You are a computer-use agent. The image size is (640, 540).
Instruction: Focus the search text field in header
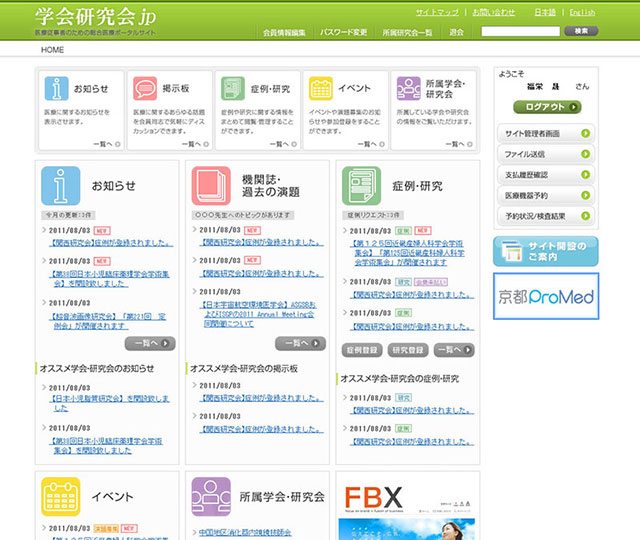[x=520, y=31]
